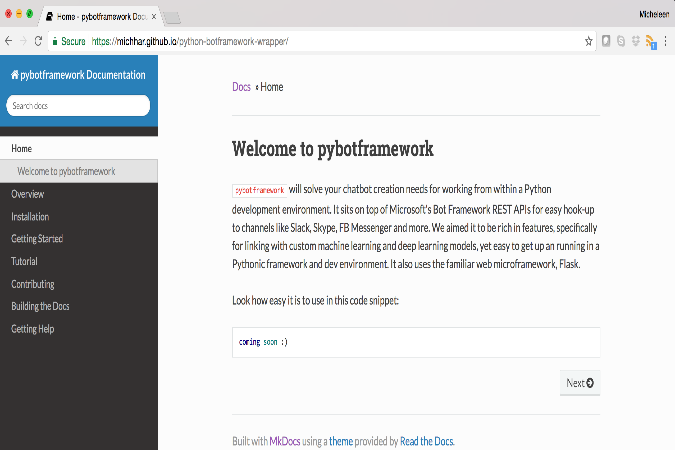Viewport: 675px width, 450px height.
Task: Open pybotframework Documentation title link
Action: point(78,75)
